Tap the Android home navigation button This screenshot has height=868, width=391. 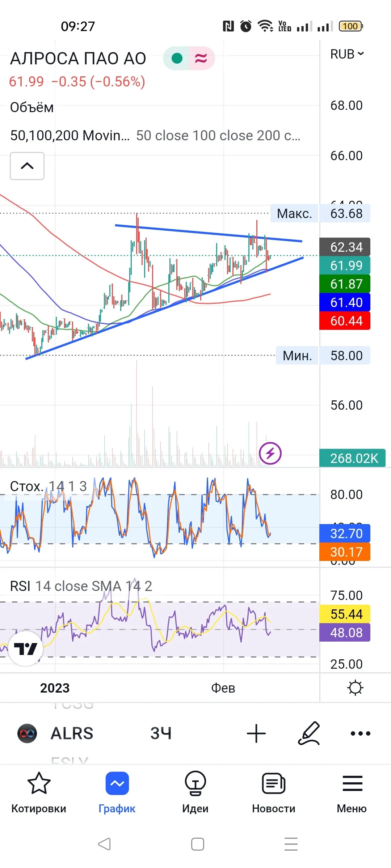tap(198, 844)
